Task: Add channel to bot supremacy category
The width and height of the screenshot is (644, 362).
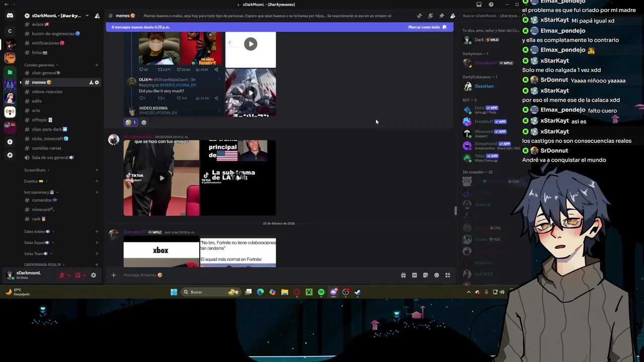Action: point(97,192)
